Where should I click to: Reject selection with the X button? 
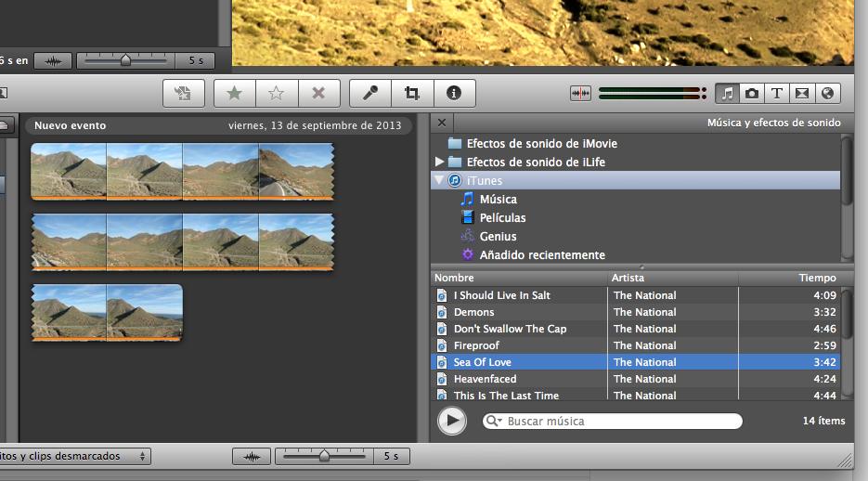pyautogui.click(x=318, y=93)
